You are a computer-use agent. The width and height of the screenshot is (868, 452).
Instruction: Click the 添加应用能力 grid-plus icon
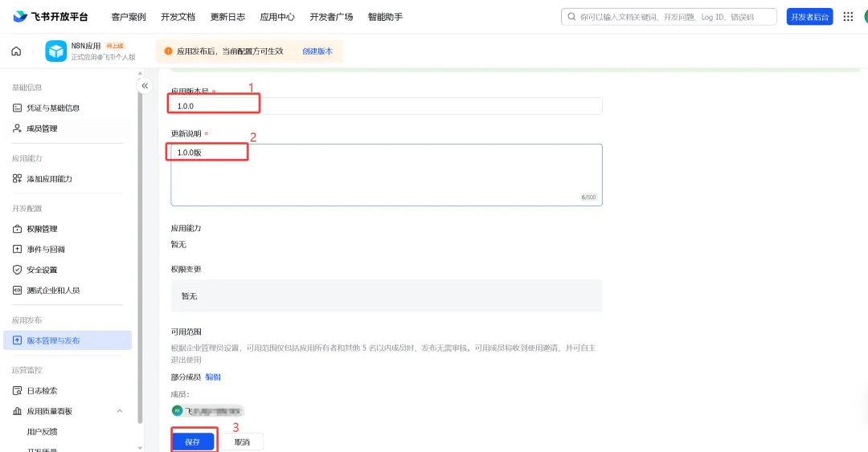[17, 179]
